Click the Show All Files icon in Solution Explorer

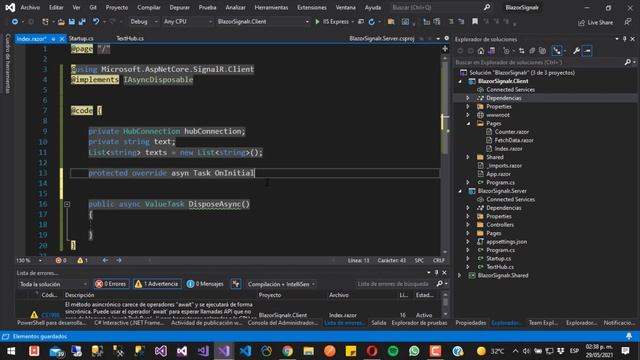(542, 51)
